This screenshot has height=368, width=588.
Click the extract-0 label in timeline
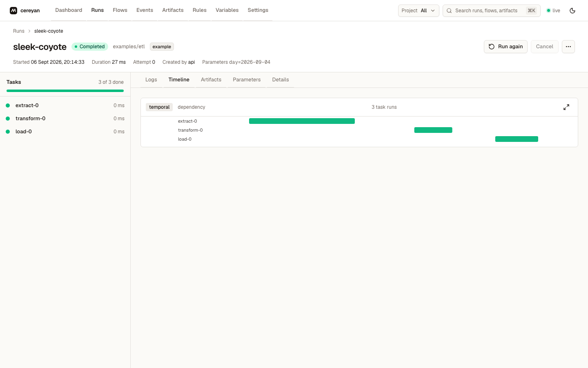click(x=187, y=121)
